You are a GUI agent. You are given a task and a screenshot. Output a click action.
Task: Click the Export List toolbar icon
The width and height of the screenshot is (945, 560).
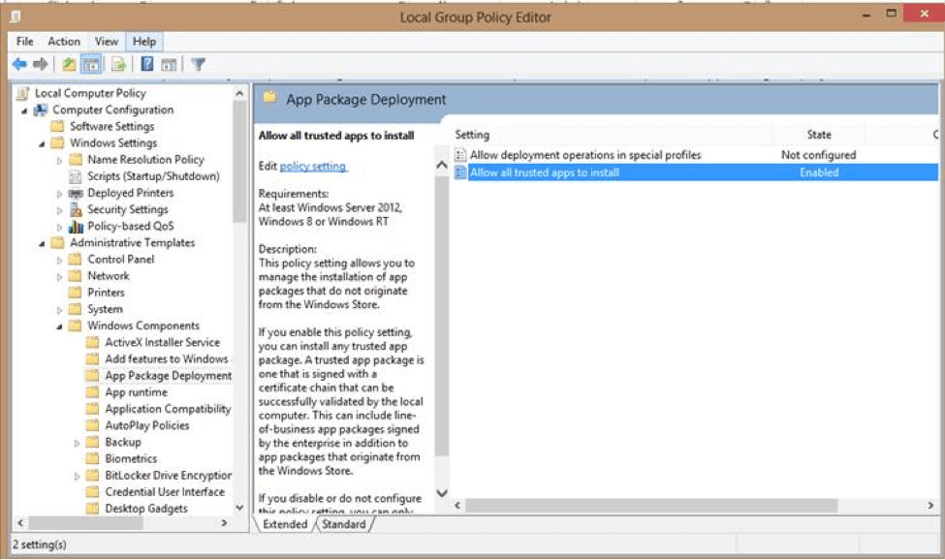tap(118, 65)
